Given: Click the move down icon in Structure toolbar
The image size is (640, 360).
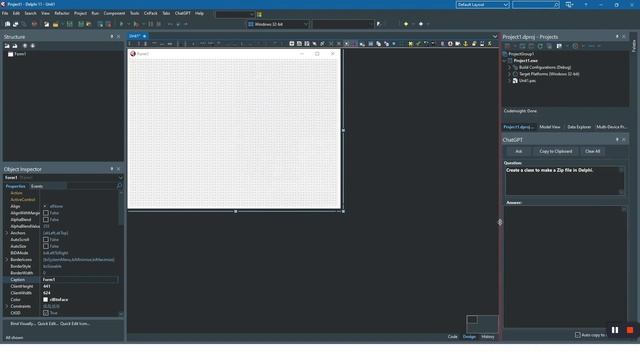Looking at the screenshot, I should click(x=33, y=46).
